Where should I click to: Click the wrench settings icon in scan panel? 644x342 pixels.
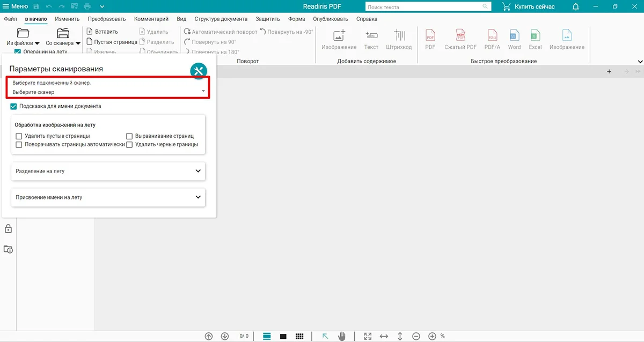coord(199,71)
